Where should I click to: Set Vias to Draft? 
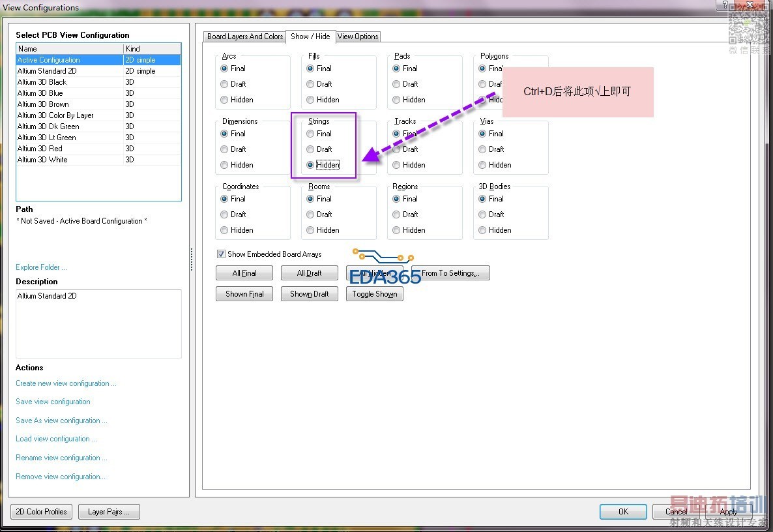[482, 149]
